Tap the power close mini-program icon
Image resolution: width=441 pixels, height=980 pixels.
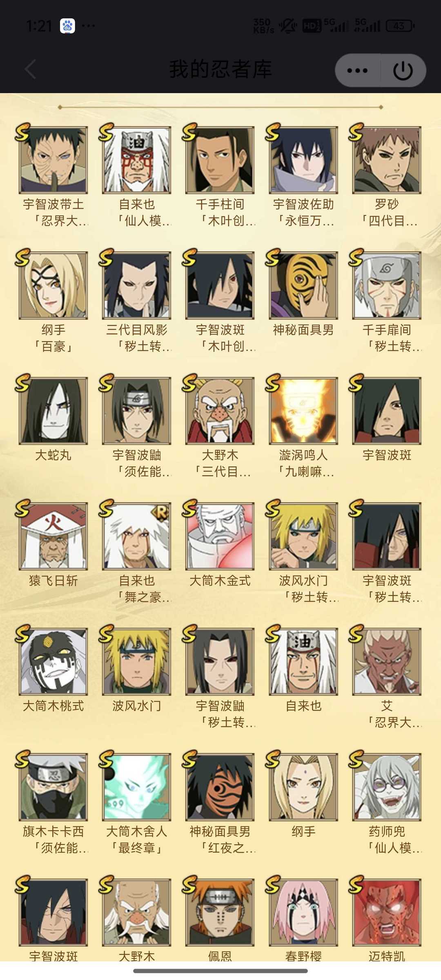tap(403, 70)
